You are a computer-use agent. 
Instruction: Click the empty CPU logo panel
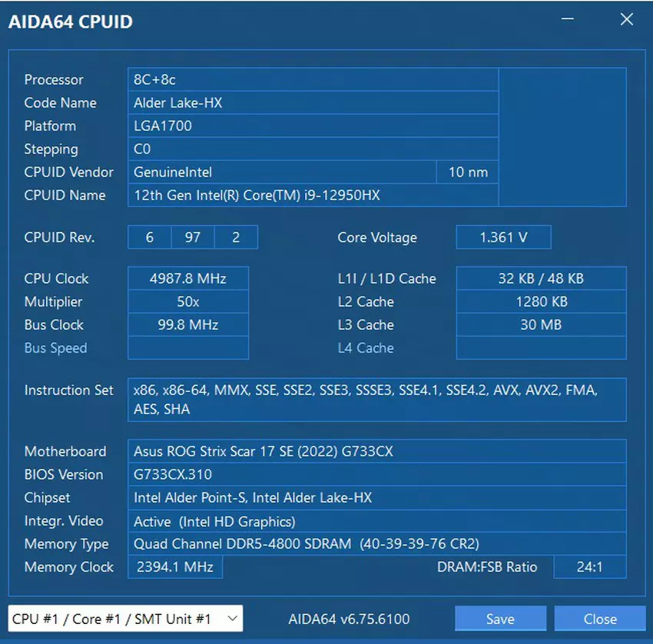(x=562, y=137)
